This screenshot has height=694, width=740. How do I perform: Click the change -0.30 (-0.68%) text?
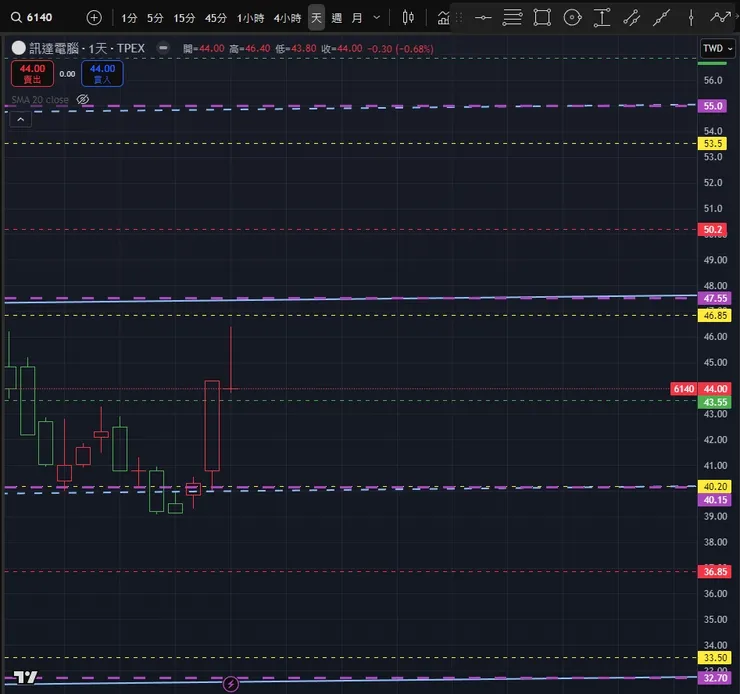[400, 49]
